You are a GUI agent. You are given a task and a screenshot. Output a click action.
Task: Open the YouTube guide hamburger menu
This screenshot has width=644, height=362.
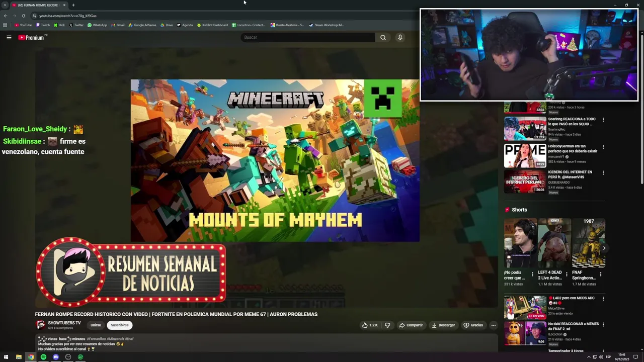[9, 37]
